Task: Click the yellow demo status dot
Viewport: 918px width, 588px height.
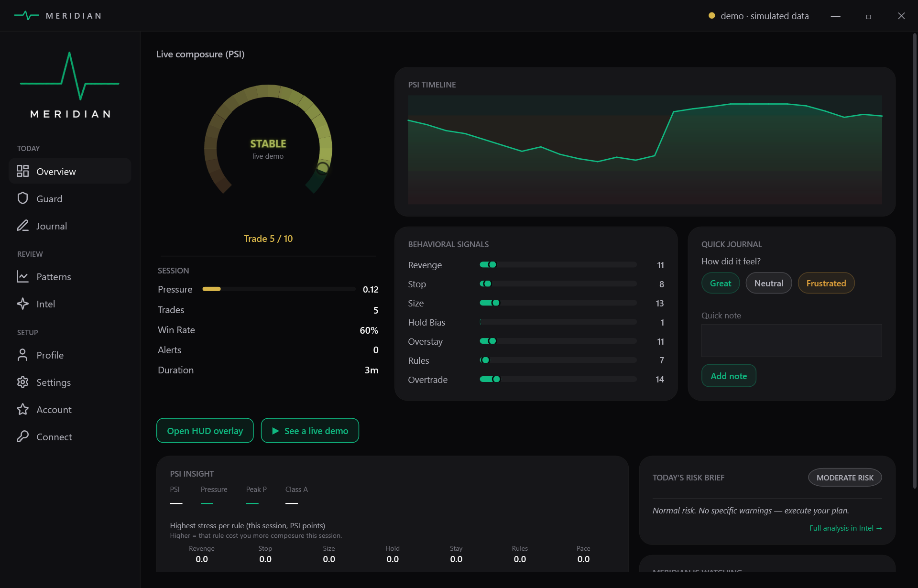Action: click(x=711, y=16)
